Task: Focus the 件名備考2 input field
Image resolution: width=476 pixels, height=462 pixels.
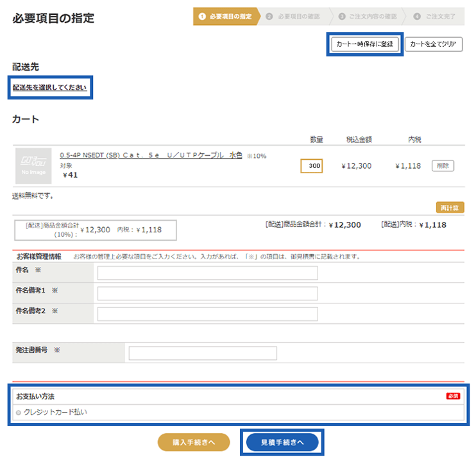Action: [x=208, y=314]
